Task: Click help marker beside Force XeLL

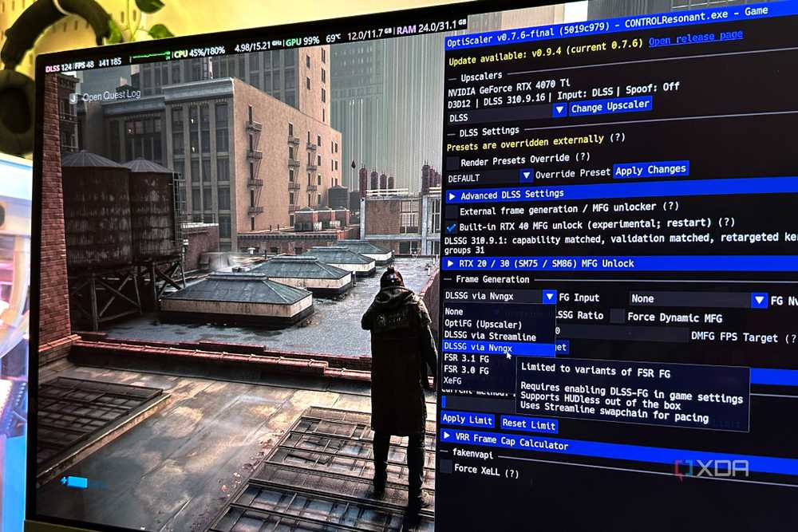Action: pos(512,474)
